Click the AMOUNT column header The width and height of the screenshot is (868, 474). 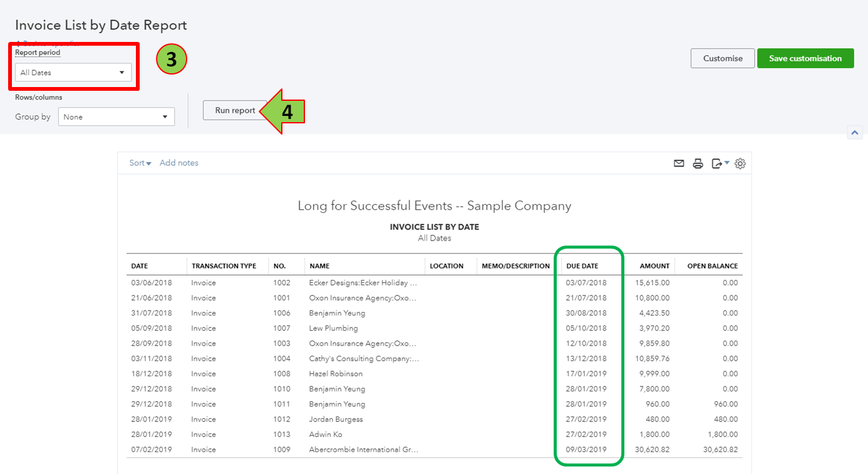click(x=654, y=265)
